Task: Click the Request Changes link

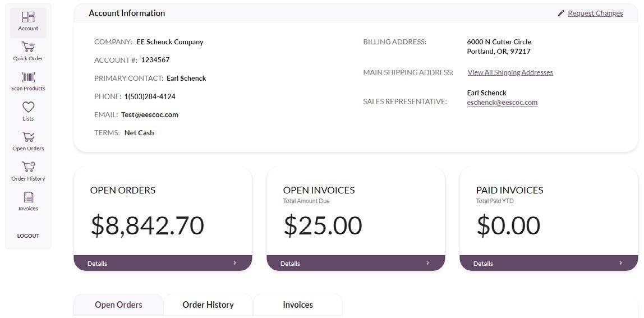Action: pyautogui.click(x=595, y=13)
